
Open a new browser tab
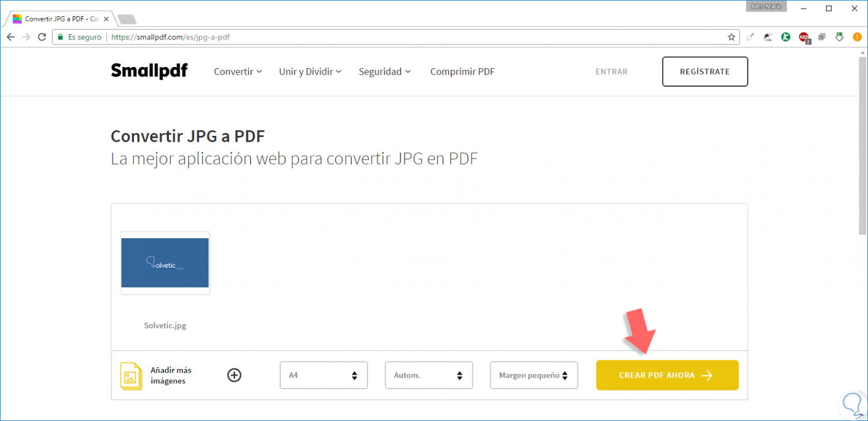(x=127, y=19)
